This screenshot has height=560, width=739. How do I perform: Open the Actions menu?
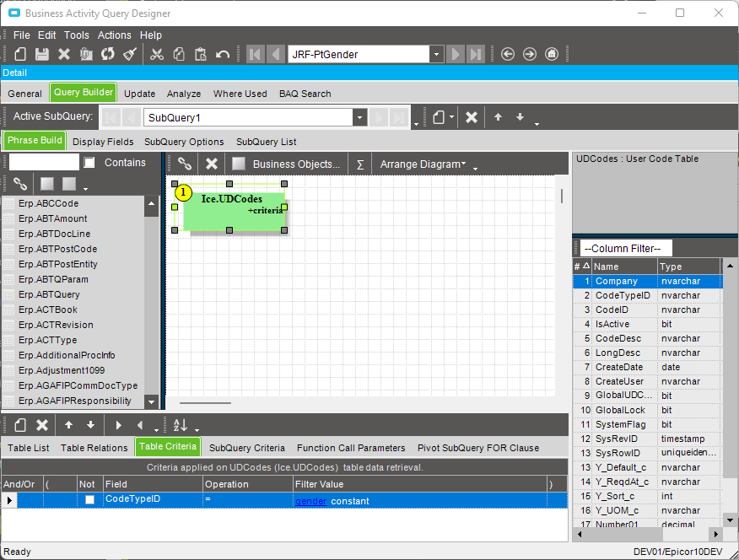[x=115, y=35]
